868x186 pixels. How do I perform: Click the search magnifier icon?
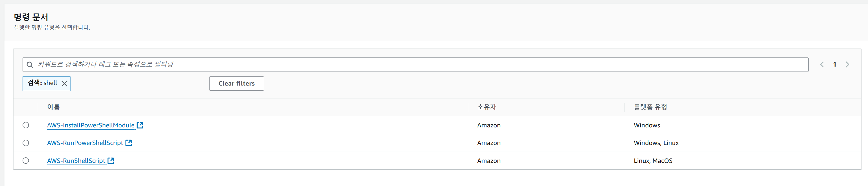tap(30, 65)
